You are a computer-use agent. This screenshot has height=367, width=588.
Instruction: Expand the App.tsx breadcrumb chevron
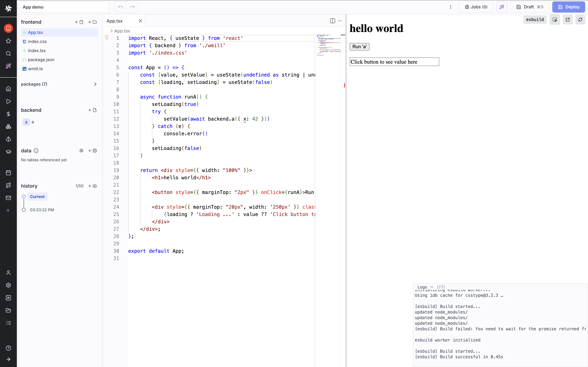[x=111, y=31]
